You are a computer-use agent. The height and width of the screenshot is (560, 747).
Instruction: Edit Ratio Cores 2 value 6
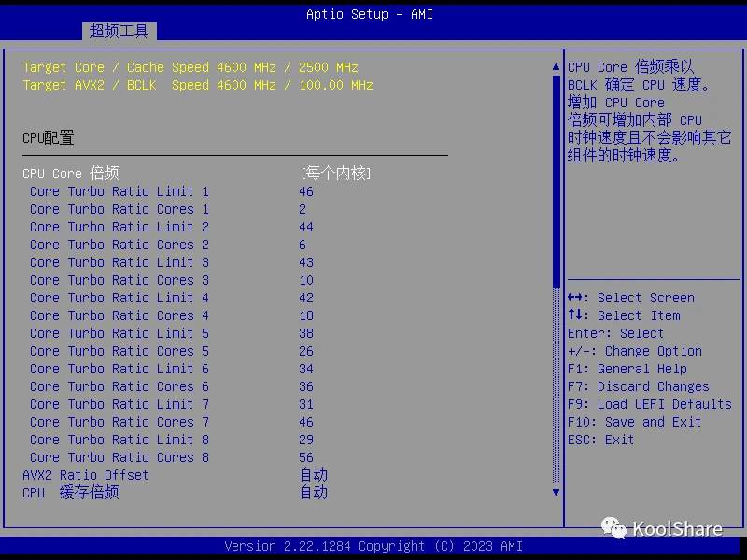click(303, 245)
